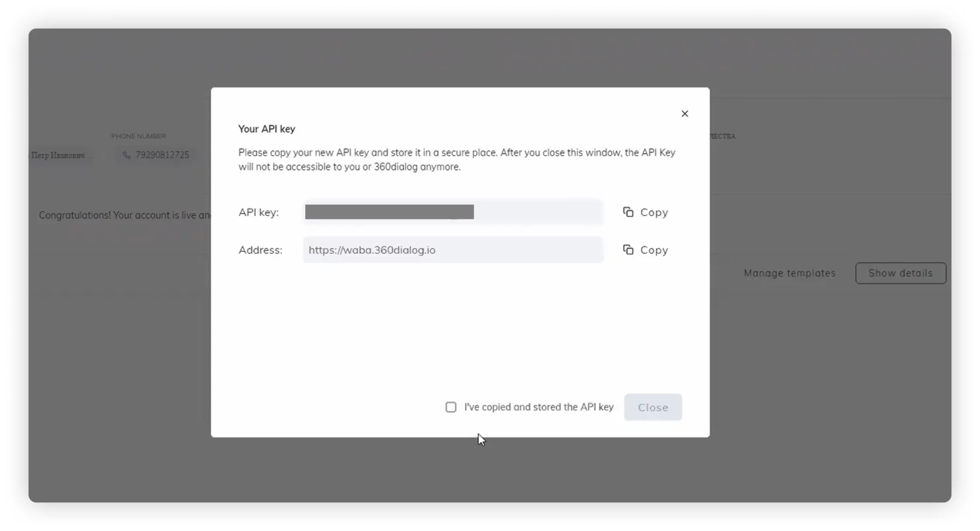
Task: Close the API key dialog with X
Action: (x=685, y=114)
